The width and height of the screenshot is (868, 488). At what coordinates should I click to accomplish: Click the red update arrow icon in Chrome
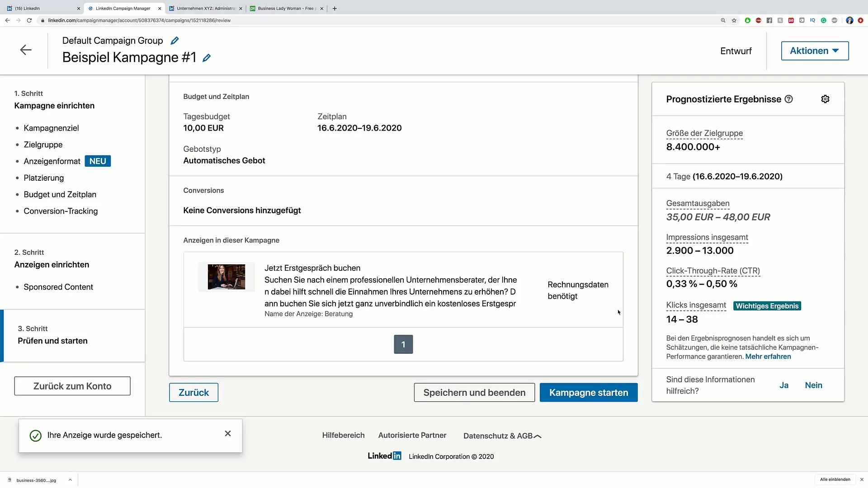tap(860, 20)
